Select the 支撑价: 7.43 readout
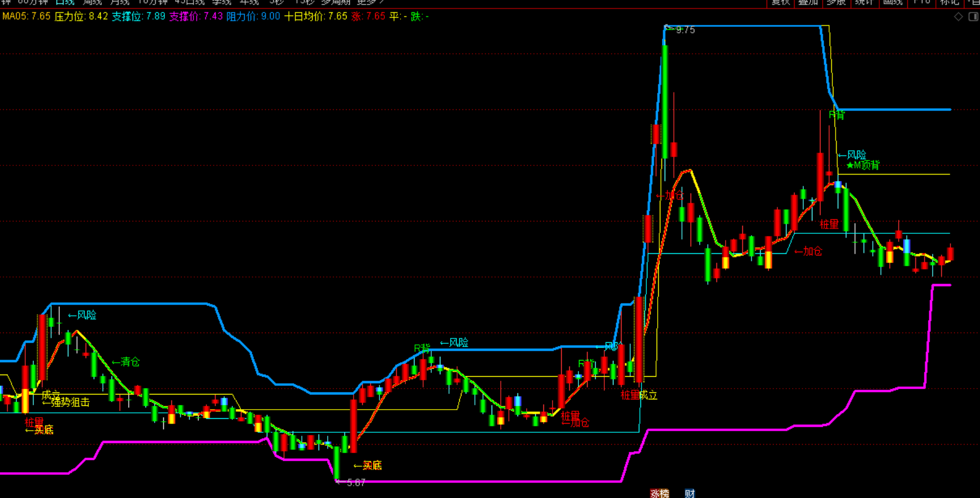The width and height of the screenshot is (980, 498). click(196, 17)
